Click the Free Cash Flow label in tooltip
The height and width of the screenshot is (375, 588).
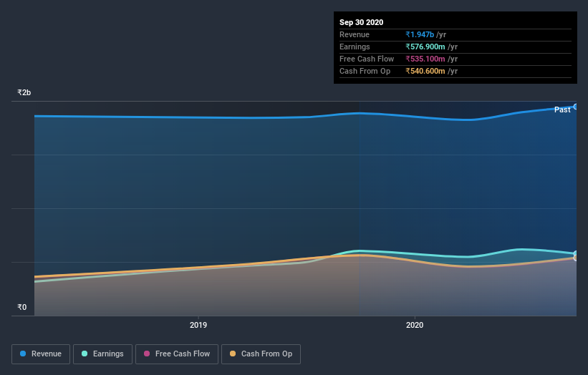point(367,59)
